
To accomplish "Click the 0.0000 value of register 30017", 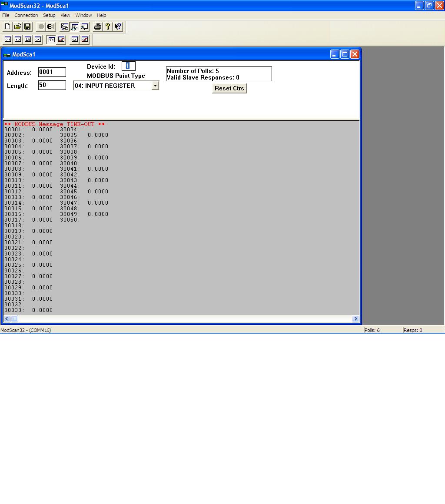I will coord(43,220).
